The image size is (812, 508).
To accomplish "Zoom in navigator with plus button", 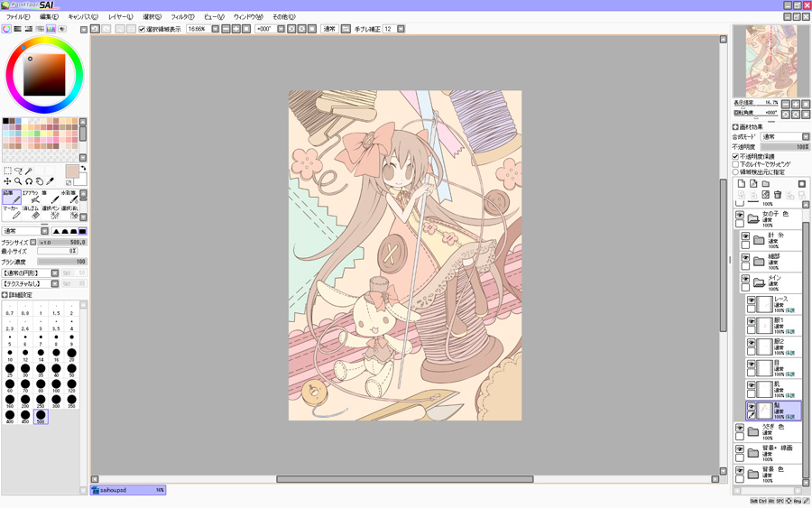I will click(796, 104).
